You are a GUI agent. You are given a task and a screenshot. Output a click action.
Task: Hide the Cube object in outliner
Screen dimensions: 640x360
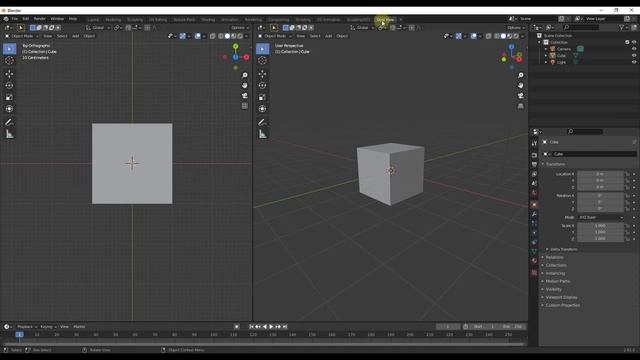[634, 56]
